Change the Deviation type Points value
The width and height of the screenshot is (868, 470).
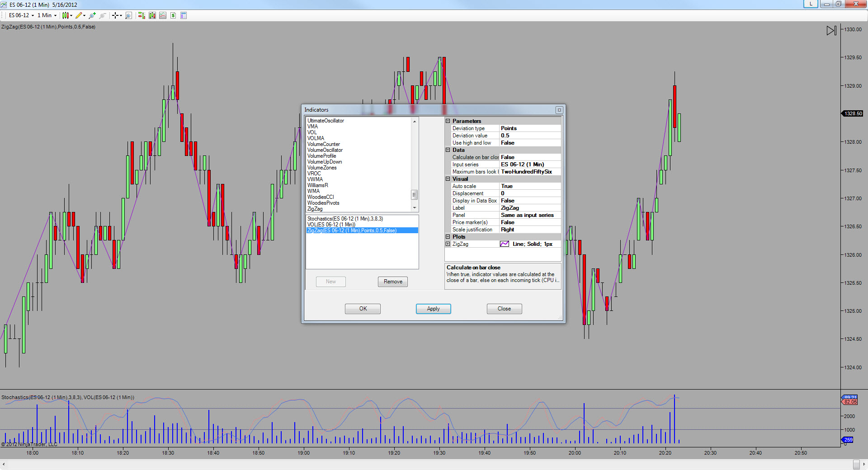tap(530, 128)
